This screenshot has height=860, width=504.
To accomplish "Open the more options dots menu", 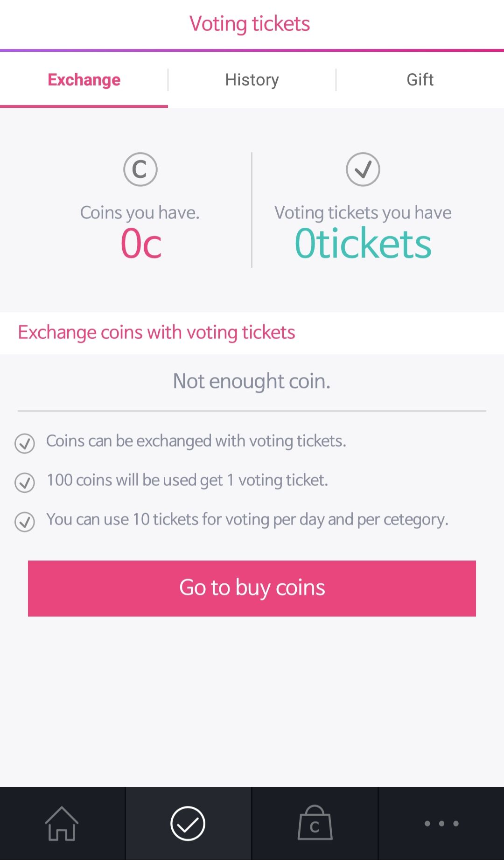I will (x=441, y=824).
